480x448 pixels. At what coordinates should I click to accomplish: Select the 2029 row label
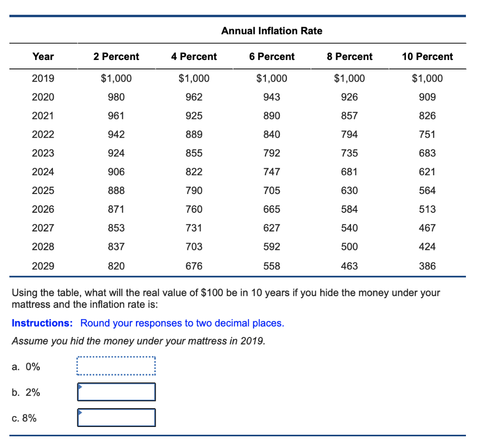pyautogui.click(x=43, y=266)
